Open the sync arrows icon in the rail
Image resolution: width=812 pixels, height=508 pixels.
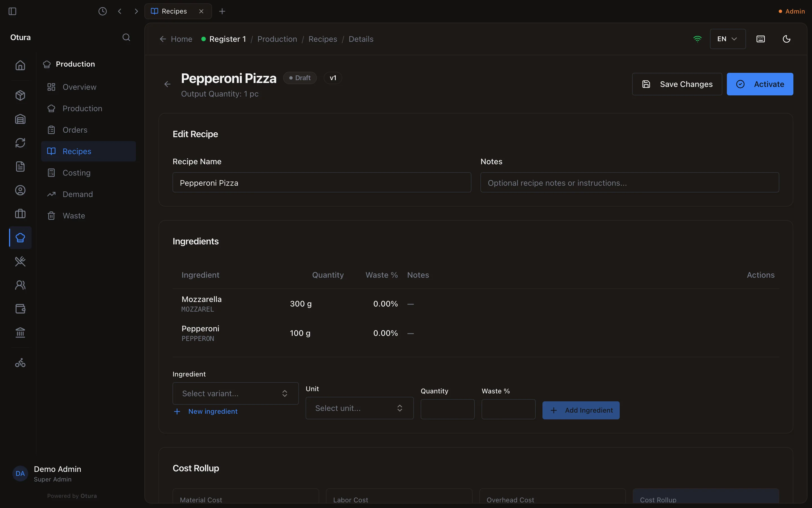20,143
